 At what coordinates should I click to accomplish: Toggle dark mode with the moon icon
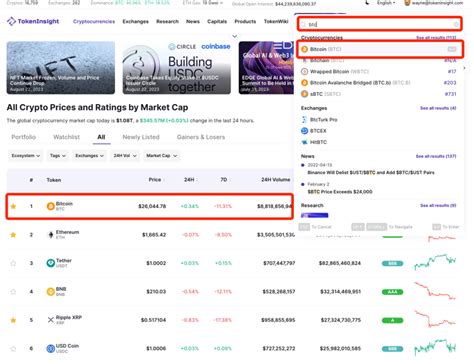click(x=368, y=3)
